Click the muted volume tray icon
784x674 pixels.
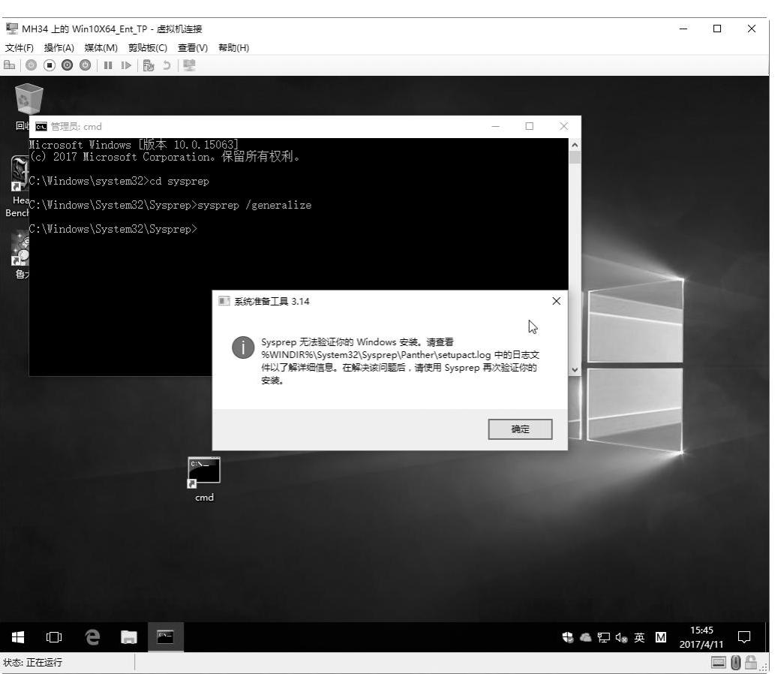click(x=621, y=637)
